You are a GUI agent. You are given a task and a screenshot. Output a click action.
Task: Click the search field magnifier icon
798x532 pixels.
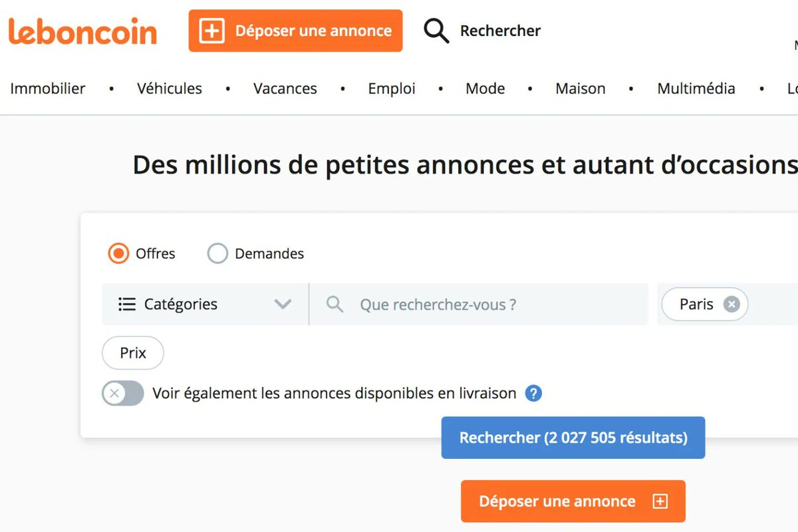coord(335,305)
